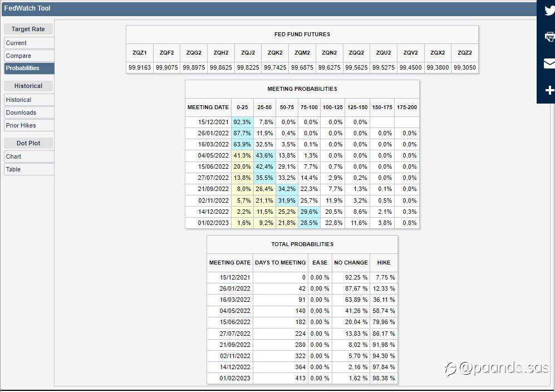Switch to the Compare tab

[x=29, y=56]
